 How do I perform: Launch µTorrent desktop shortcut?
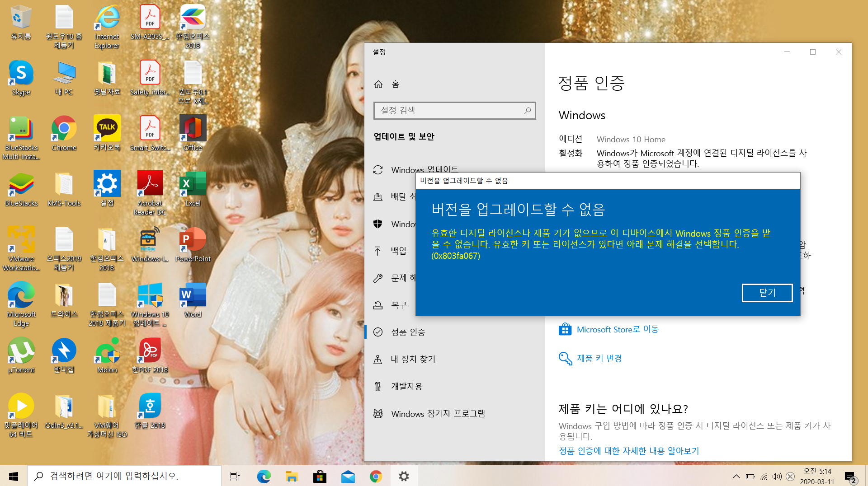coord(21,355)
